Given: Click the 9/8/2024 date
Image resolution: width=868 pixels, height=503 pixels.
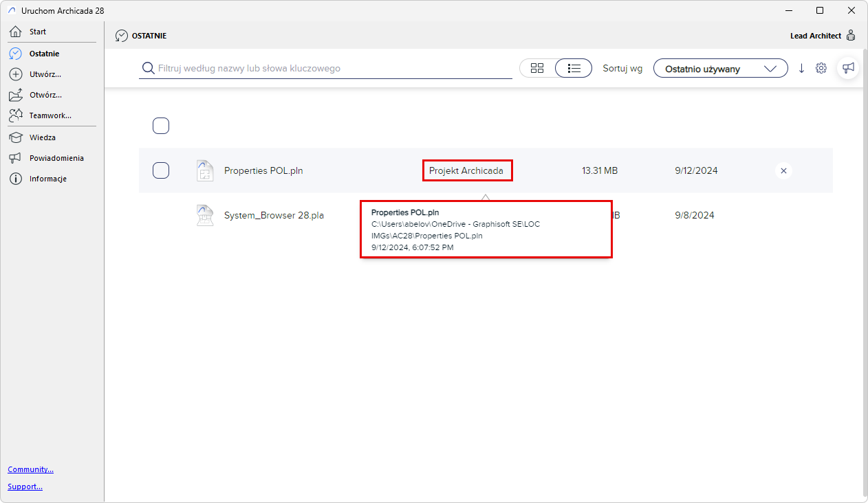Looking at the screenshot, I should (695, 215).
